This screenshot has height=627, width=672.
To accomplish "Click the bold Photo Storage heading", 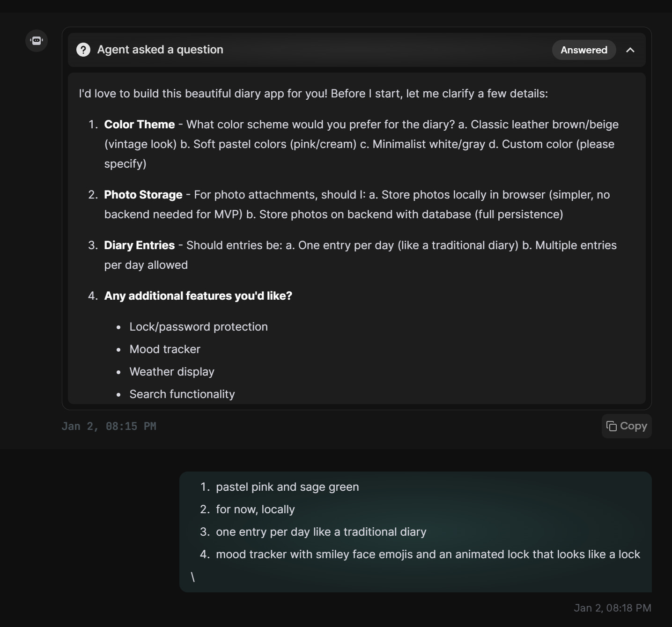I will pyautogui.click(x=143, y=195).
